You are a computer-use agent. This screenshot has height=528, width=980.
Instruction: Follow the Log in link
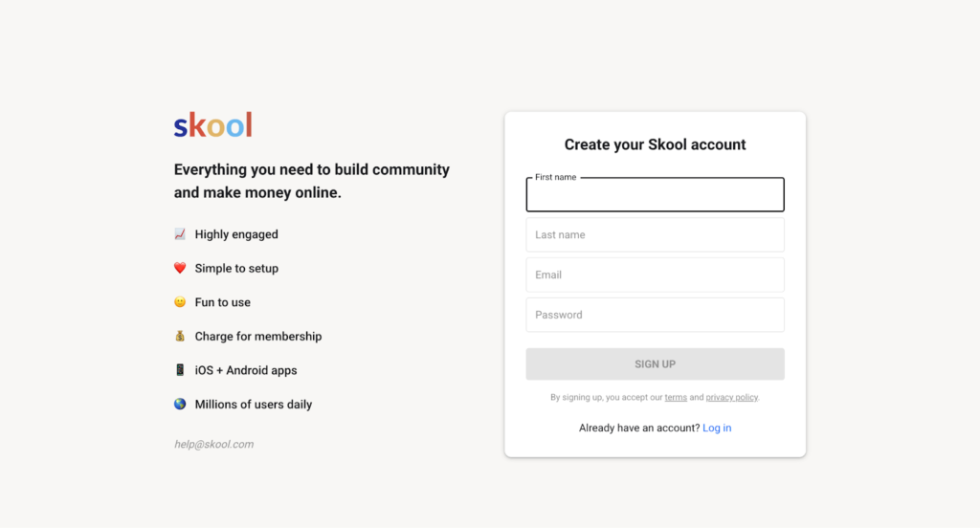coord(717,428)
